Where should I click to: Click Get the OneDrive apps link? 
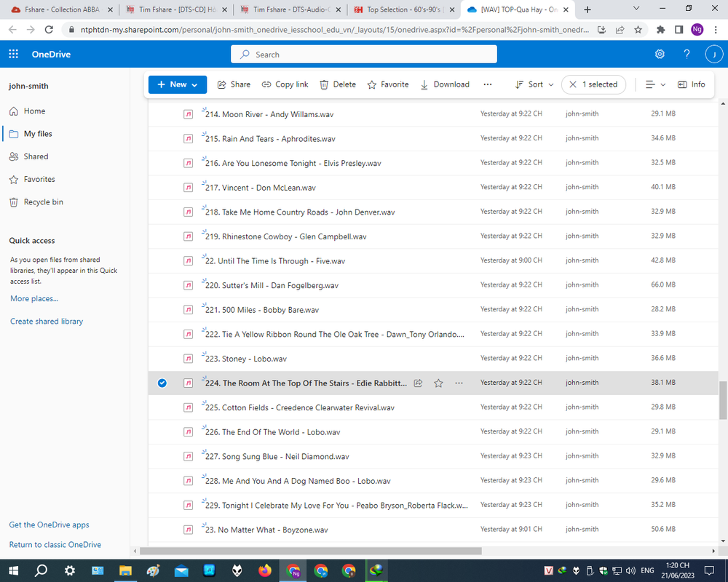[50, 525]
